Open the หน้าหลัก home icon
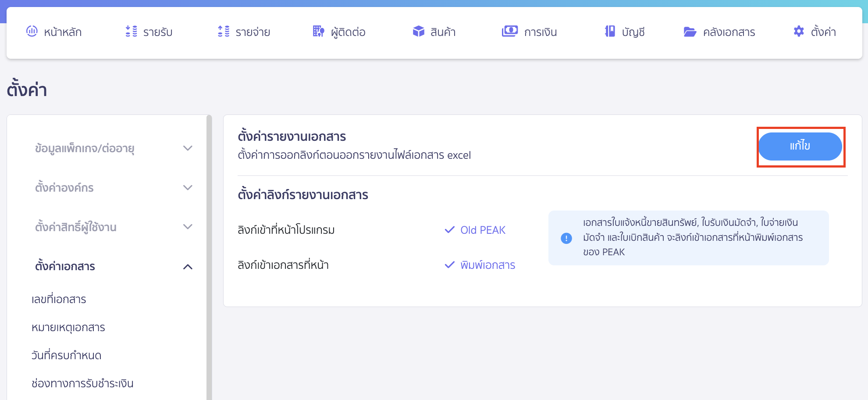The width and height of the screenshot is (868, 400). tap(31, 31)
